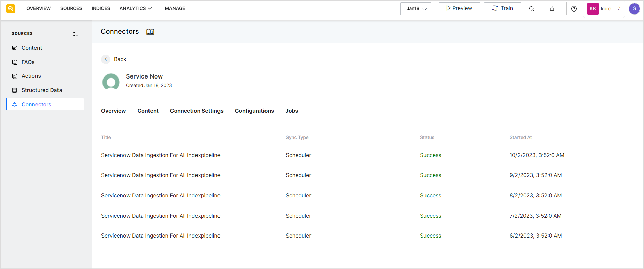Expand the Jan18 app dropdown

(416, 9)
